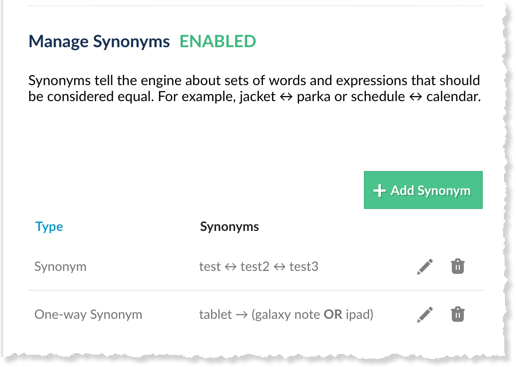Click the bold OR in the tablet synonym
Image resolution: width=516 pixels, height=367 pixels.
[x=333, y=314]
